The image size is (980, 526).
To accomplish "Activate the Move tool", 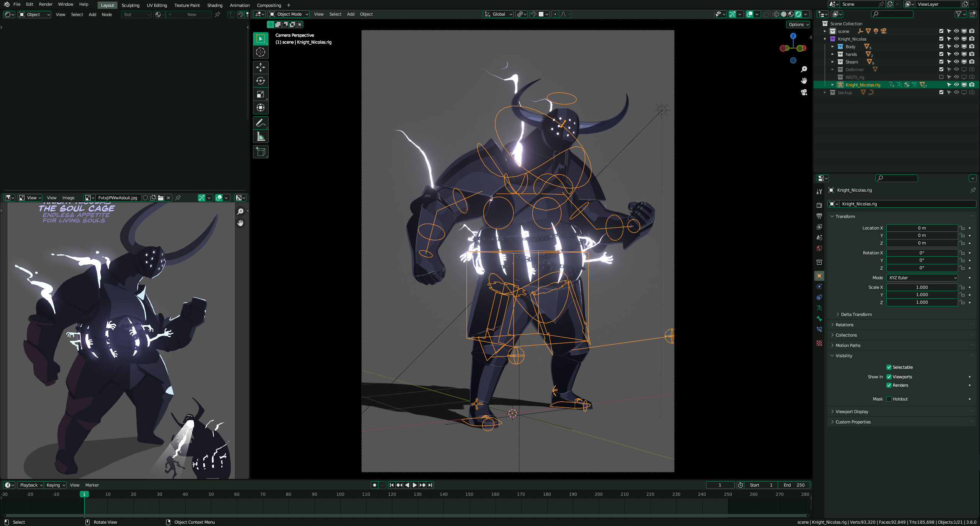I will pyautogui.click(x=261, y=67).
